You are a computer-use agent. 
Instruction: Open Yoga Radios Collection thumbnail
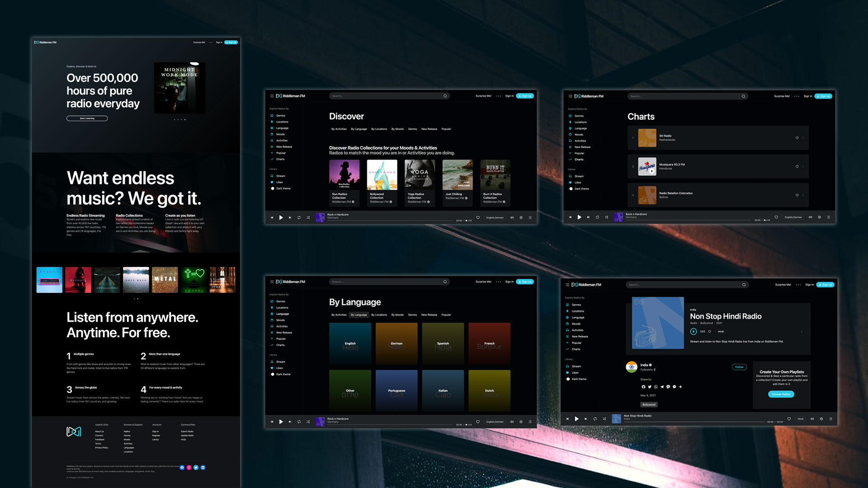coord(420,174)
